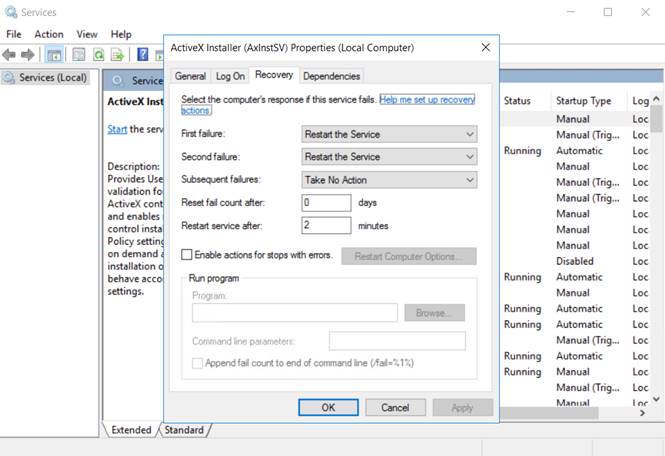Click the Export List toolbar icon

point(117,55)
